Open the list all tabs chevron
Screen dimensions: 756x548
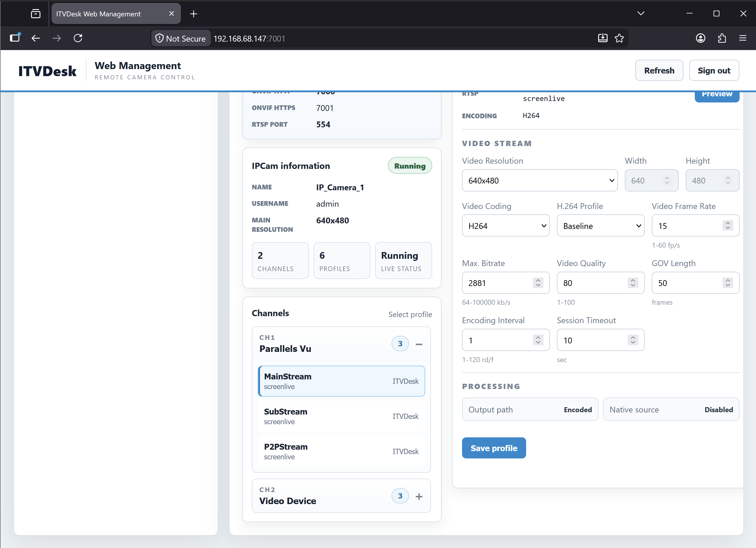point(641,14)
